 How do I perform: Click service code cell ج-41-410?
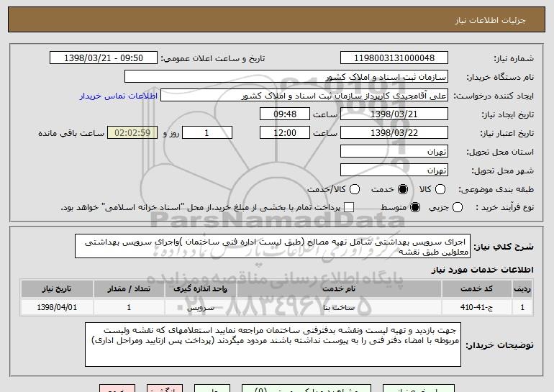476,307
